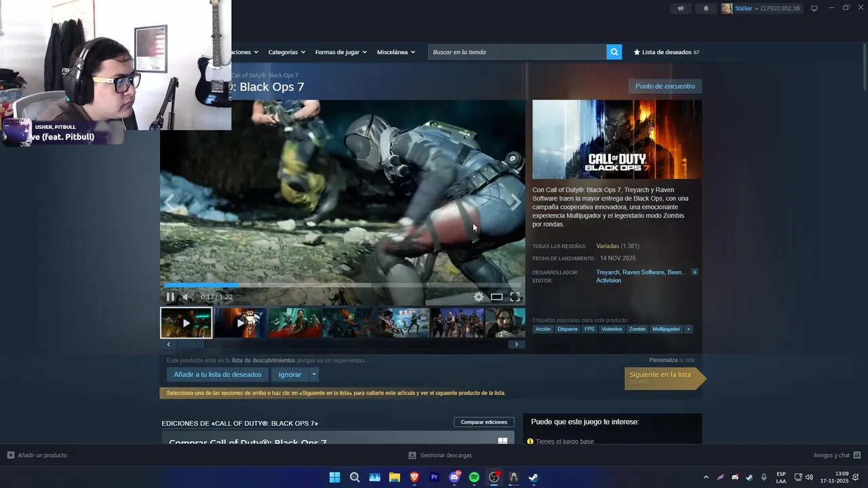
Task: Mute the trailer audio
Action: point(187,297)
